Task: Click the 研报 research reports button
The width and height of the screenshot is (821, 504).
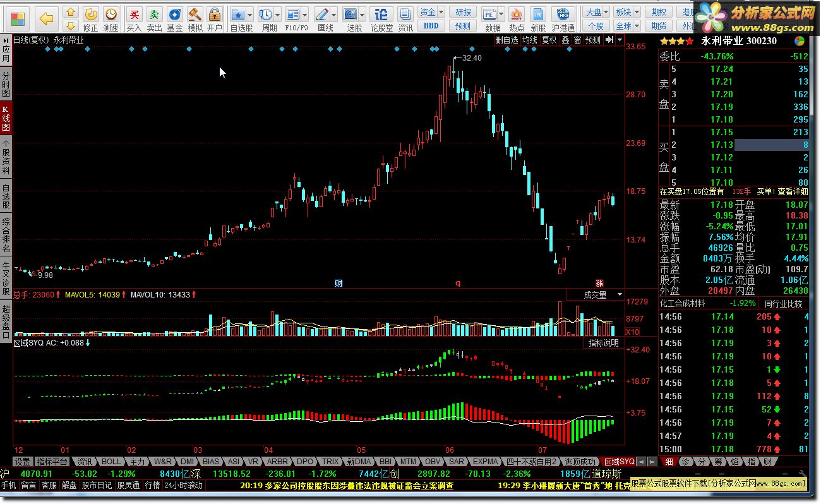Action: [464, 12]
